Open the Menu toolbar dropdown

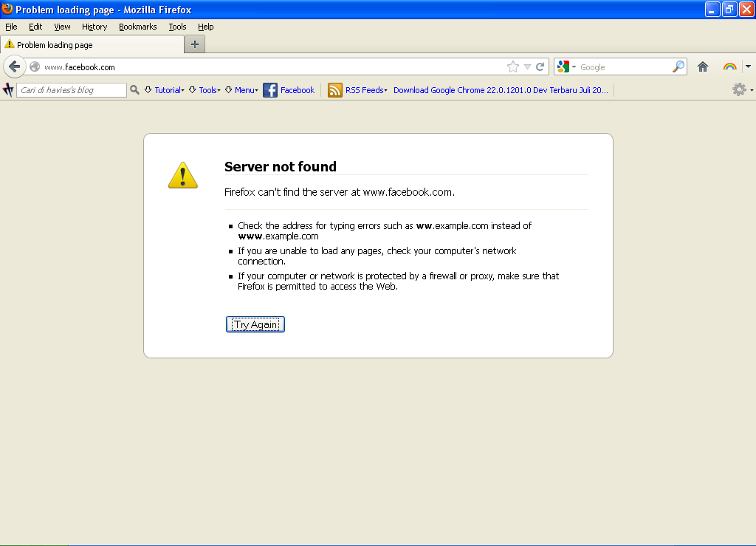click(x=241, y=90)
